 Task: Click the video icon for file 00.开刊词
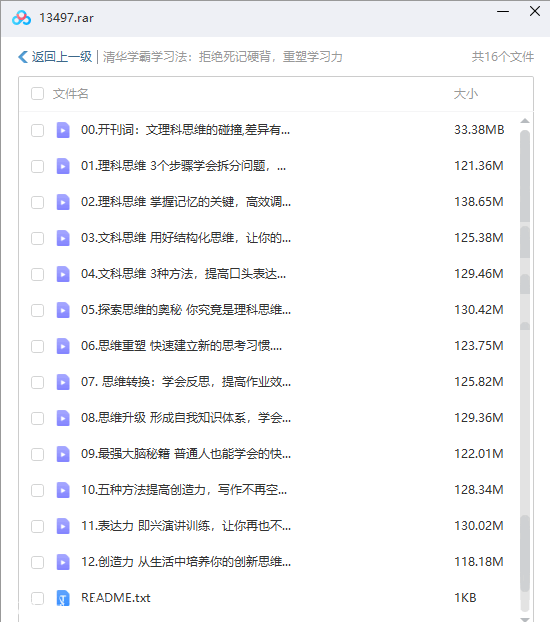coord(63,130)
